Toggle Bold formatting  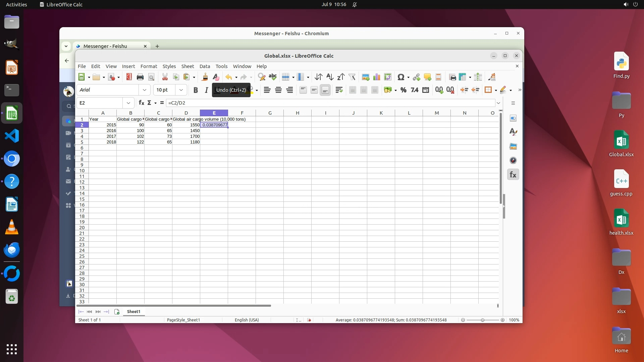tap(196, 90)
